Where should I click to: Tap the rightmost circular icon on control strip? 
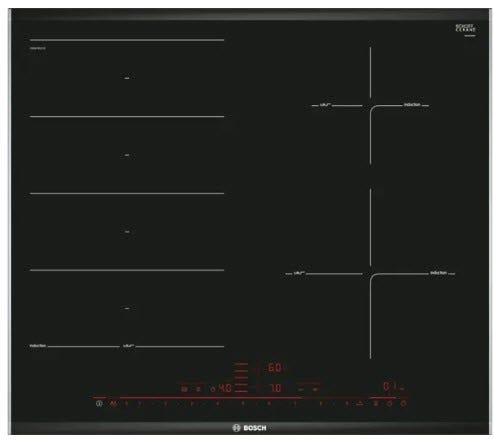click(x=403, y=404)
